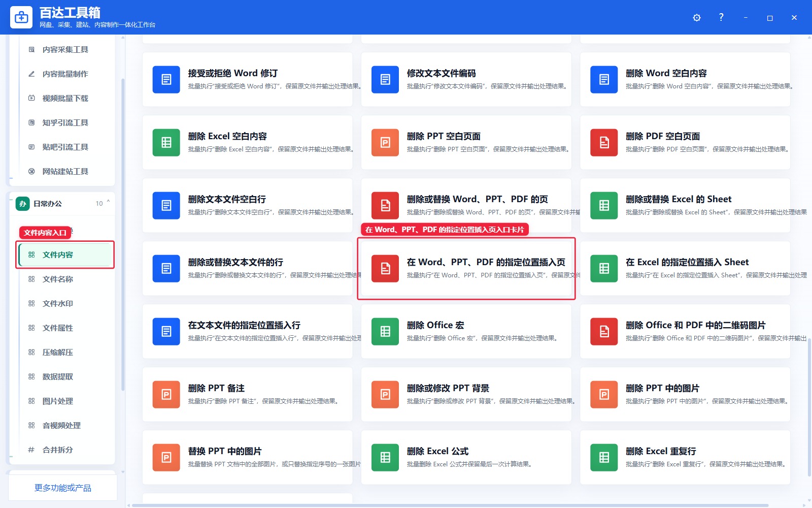The image size is (812, 508).
Task: Click the orange icon of 替换 PPT 中的图片
Action: [x=166, y=457]
